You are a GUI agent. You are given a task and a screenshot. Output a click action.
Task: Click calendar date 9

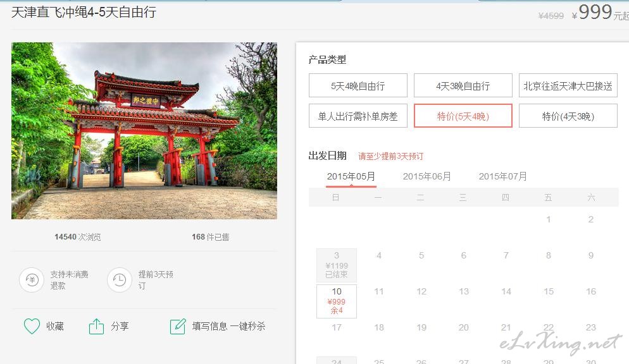591,255
